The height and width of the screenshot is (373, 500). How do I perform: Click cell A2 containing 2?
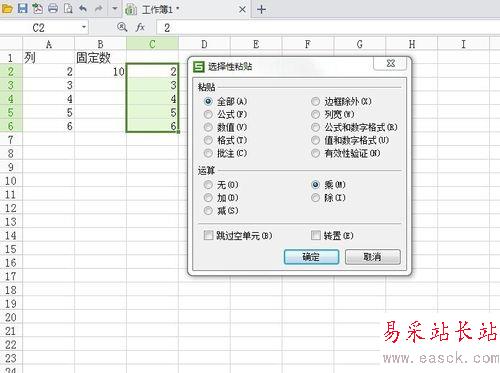(x=49, y=71)
